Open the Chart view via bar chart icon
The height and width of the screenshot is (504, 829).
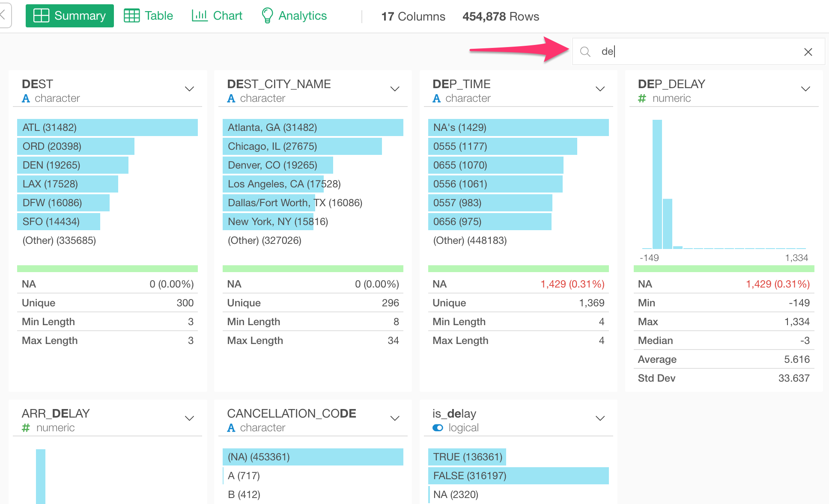click(x=200, y=15)
